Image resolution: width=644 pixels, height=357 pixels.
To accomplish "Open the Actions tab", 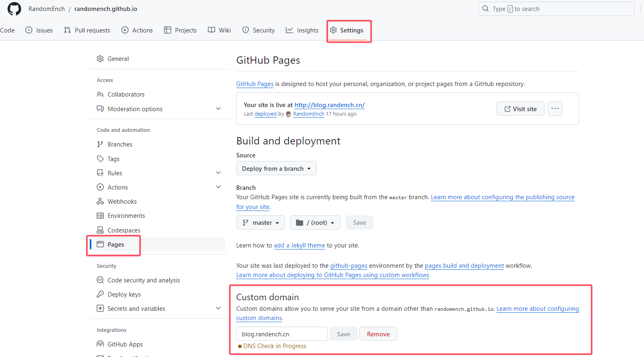I will point(137,30).
